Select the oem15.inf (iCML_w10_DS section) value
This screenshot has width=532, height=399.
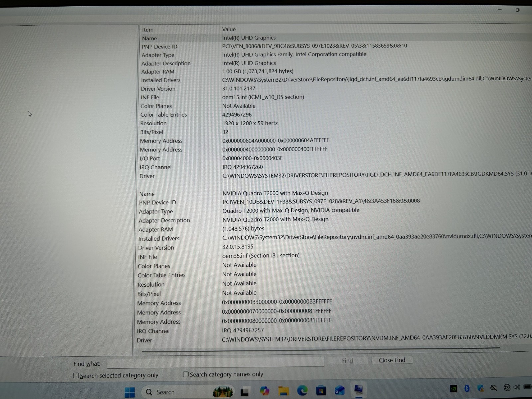tap(263, 97)
